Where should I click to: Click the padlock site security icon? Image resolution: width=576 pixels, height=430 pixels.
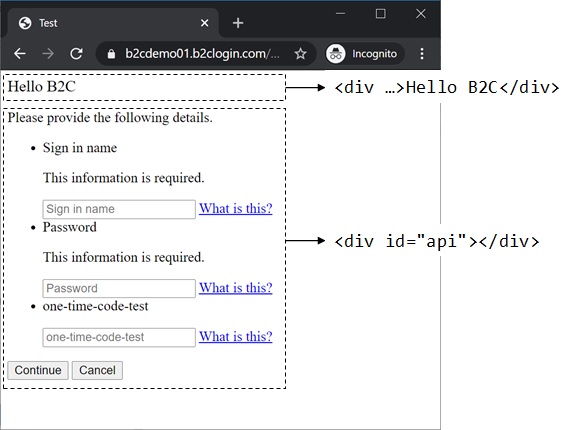pos(111,54)
